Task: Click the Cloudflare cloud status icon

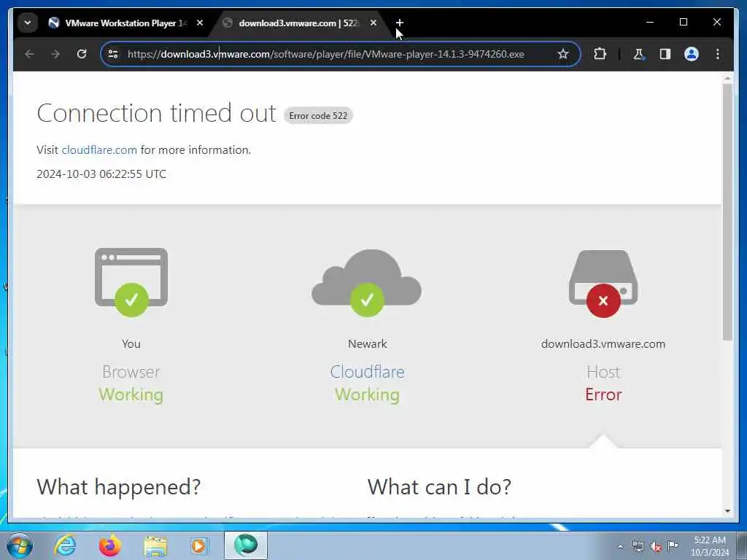Action: click(x=366, y=282)
